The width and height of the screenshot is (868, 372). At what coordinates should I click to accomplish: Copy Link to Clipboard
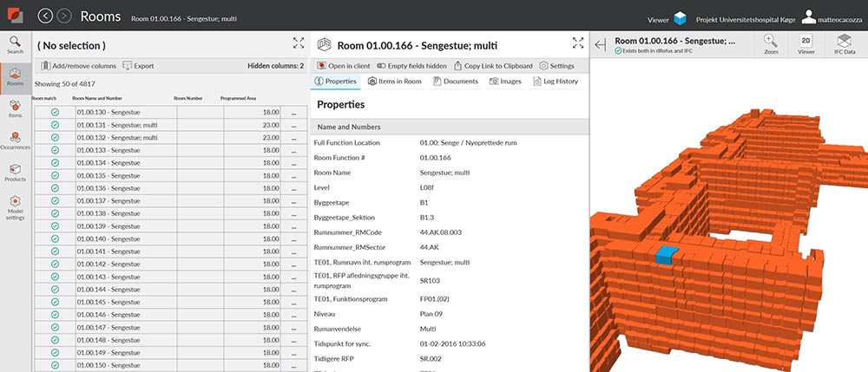click(493, 66)
